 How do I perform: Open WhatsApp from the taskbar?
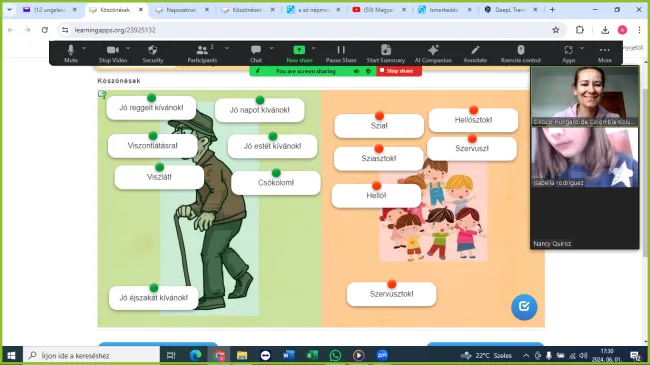coord(335,355)
